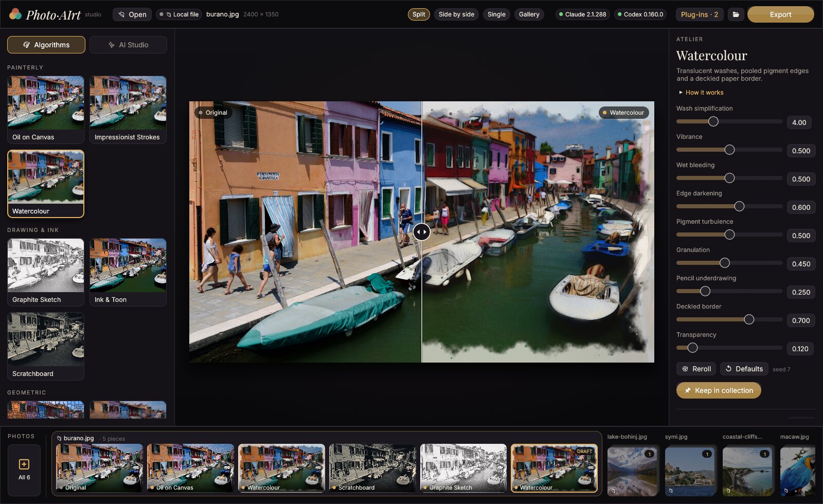823x504 pixels.
Task: Reroll the random seed
Action: pos(696,369)
